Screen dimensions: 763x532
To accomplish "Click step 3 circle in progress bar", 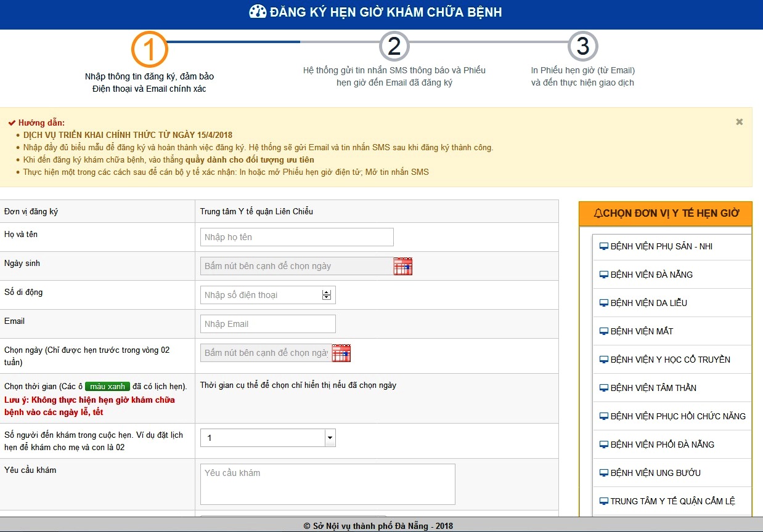I will coord(583,46).
